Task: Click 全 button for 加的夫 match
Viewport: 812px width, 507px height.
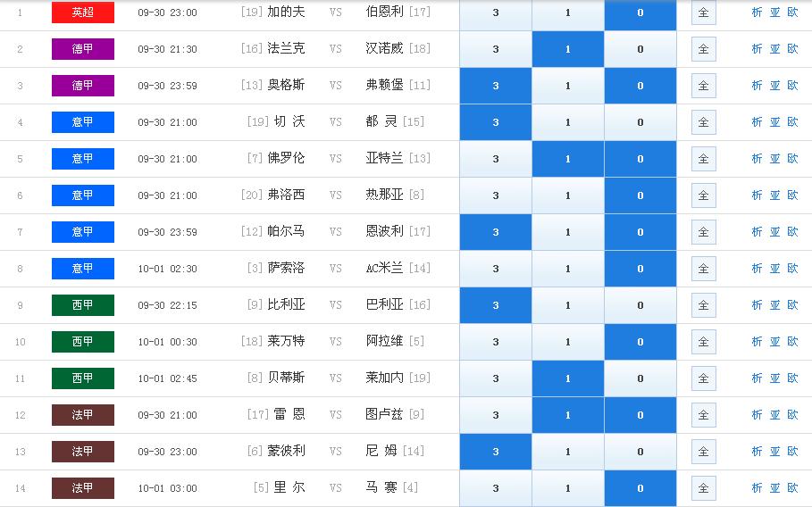Action: (x=704, y=12)
